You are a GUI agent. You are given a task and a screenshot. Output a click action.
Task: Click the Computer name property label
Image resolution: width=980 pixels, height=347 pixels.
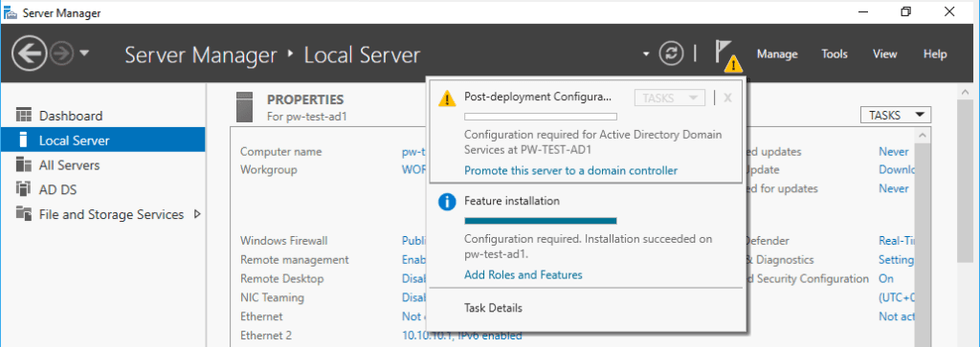click(x=280, y=152)
